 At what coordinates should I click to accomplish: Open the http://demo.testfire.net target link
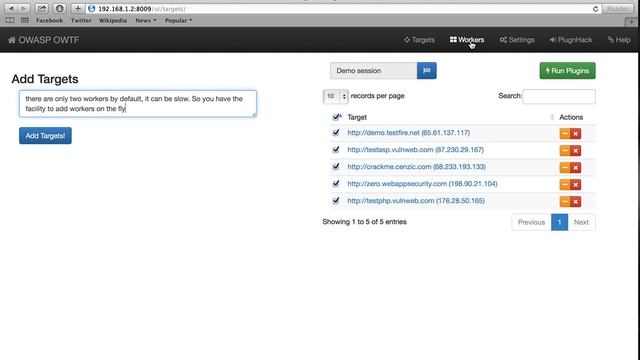pyautogui.click(x=409, y=133)
